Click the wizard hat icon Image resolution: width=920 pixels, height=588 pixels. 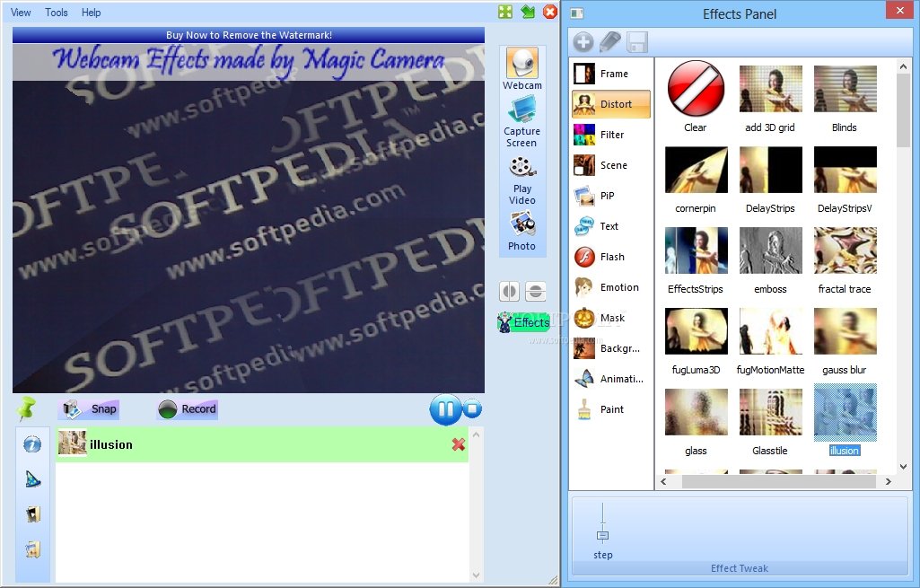[33, 479]
